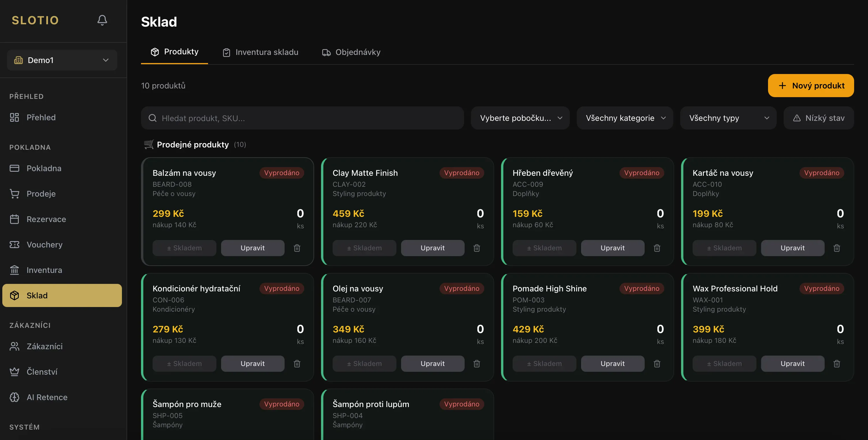
Task: Click the Vyprodáno badge on Olej na vousy
Action: point(462,289)
